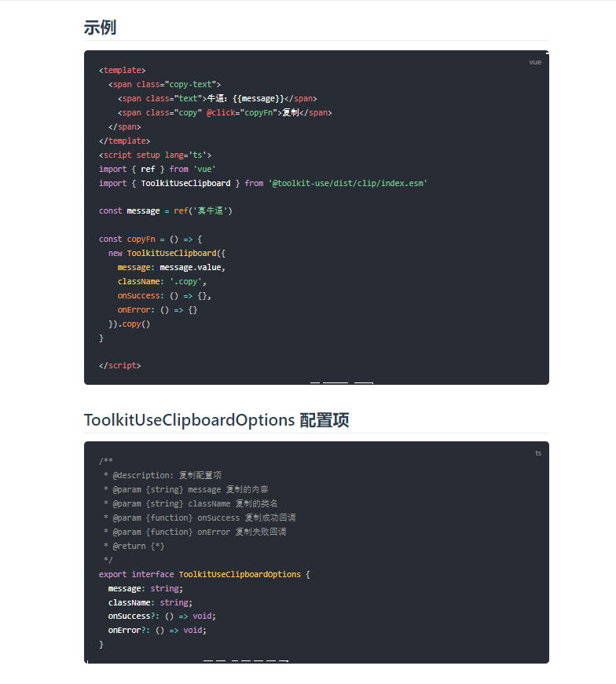Image resolution: width=616 pixels, height=684 pixels.
Task: Click the const copyFn = () => { line
Action: [x=150, y=239]
